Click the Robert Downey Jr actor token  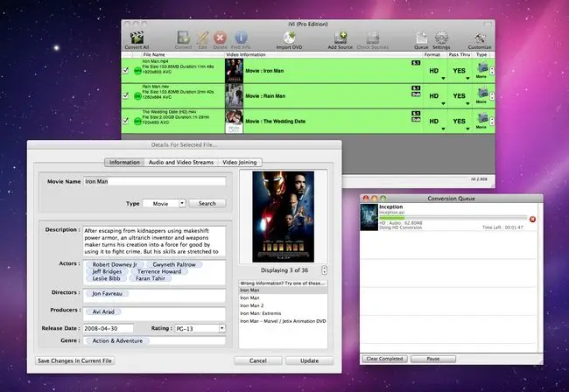[115, 264]
